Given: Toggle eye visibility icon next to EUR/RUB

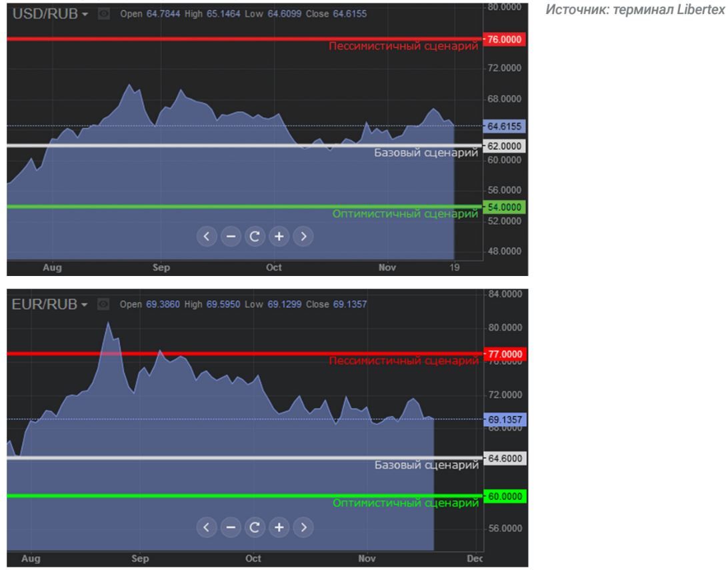Looking at the screenshot, I should (104, 305).
